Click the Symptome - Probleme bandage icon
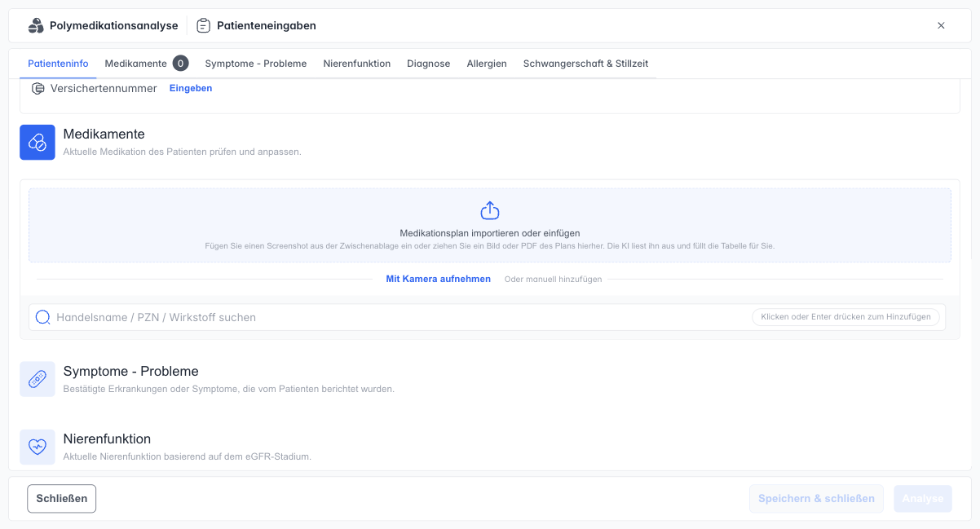 click(38, 379)
